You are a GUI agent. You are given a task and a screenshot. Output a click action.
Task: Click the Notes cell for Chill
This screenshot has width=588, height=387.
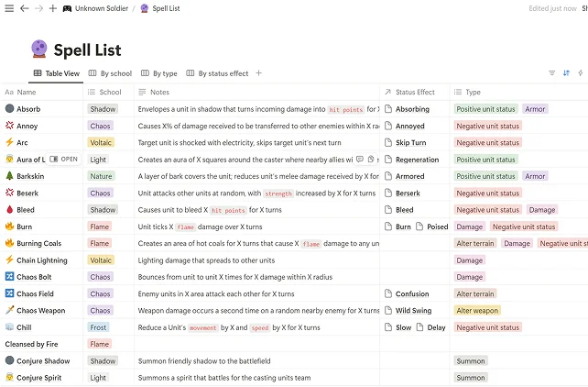coord(256,327)
